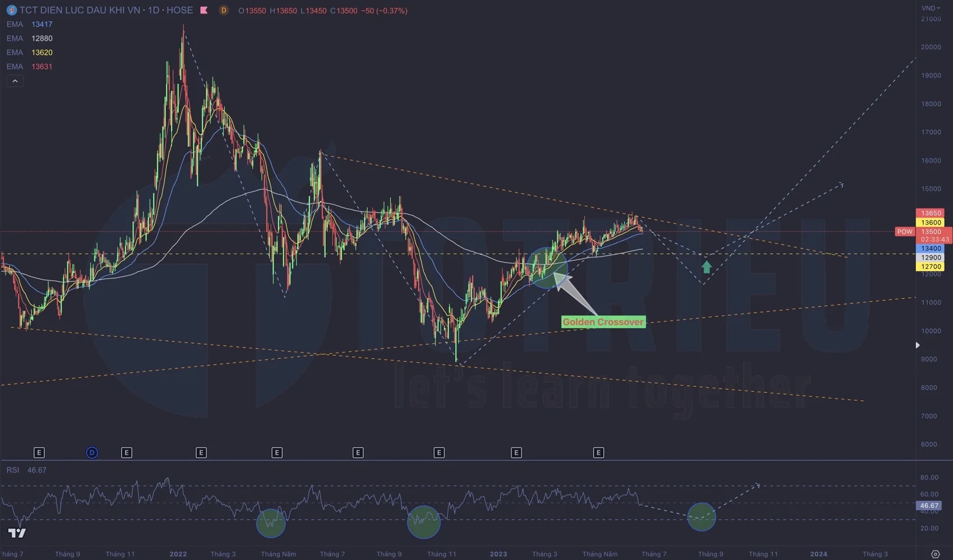Viewport: 953px width, 560px height.
Task: Click the green up arrow drawing
Action: (x=706, y=266)
